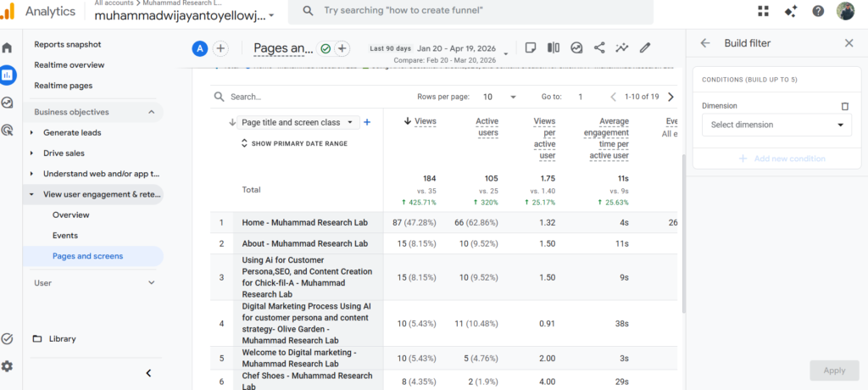This screenshot has width=868, height=390.
Task: Click the Apply button
Action: pos(834,370)
